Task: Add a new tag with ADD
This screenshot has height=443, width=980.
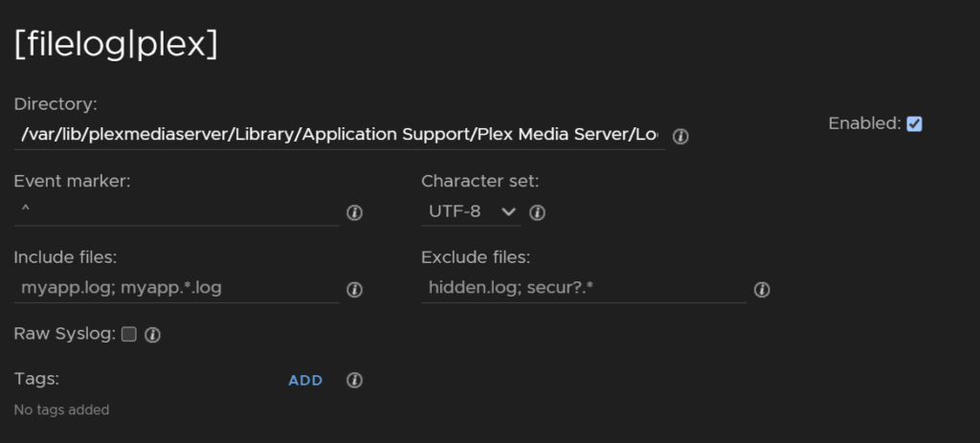Action: click(305, 381)
